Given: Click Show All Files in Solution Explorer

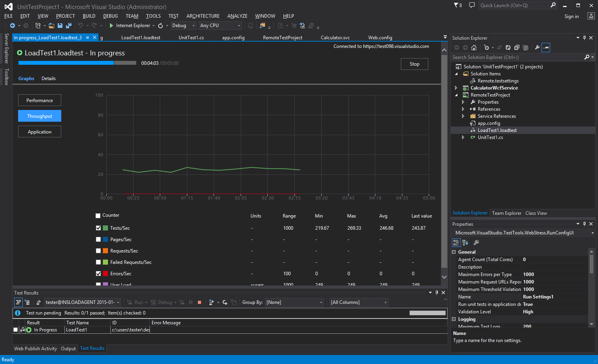Looking at the screenshot, I should [526, 48].
